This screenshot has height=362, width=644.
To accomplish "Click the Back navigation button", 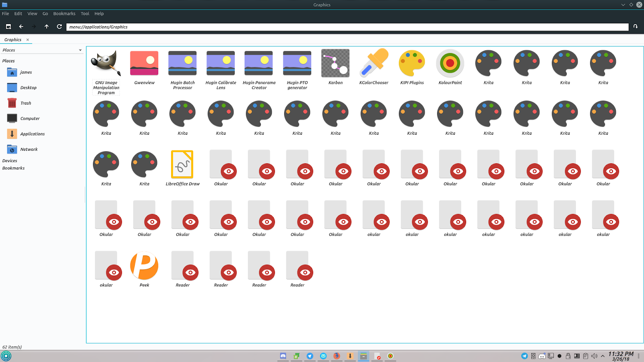I will pos(21,27).
